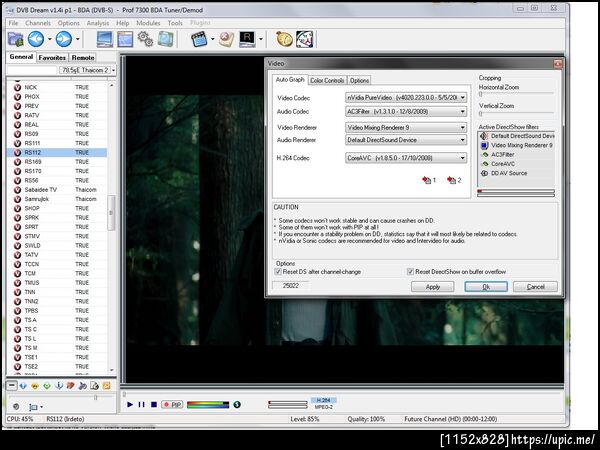Select the Sabaidee TV channel row
Image resolution: width=600 pixels, height=450 pixels.
point(57,189)
